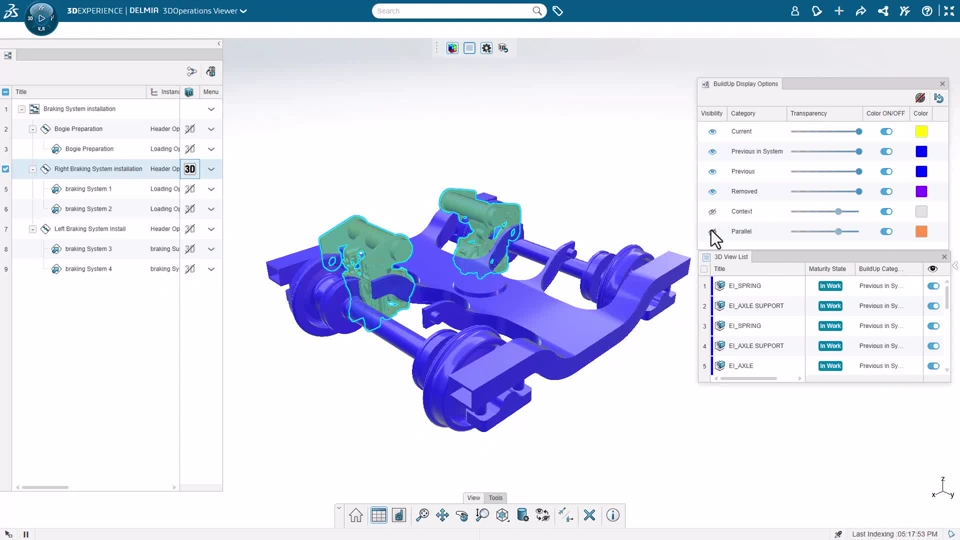The height and width of the screenshot is (540, 960).
Task: Switch to the View tab
Action: pos(473,498)
